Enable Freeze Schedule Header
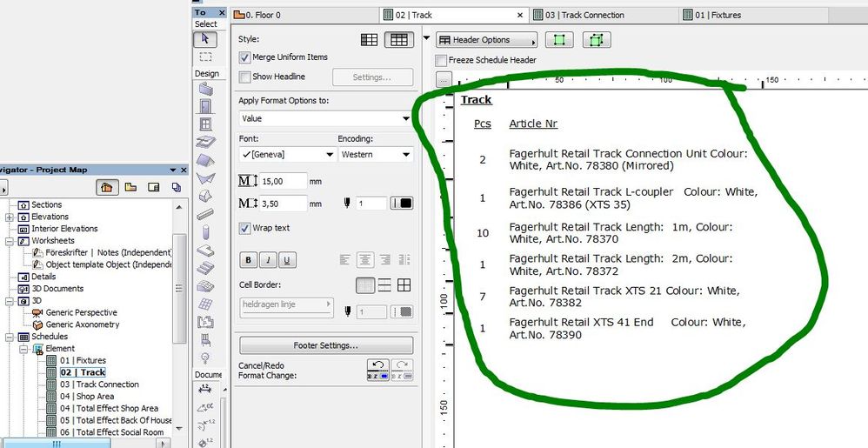 tap(441, 60)
